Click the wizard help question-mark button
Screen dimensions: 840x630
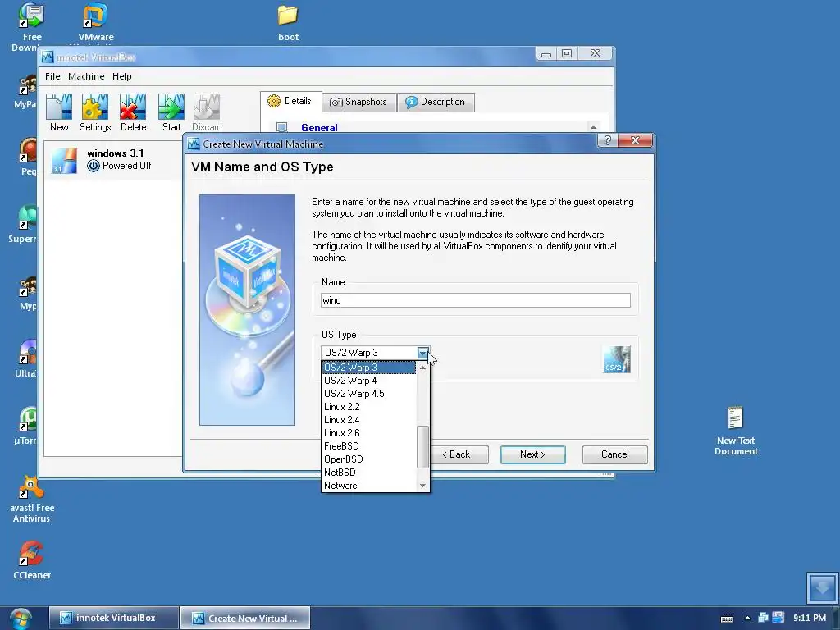[x=607, y=140]
